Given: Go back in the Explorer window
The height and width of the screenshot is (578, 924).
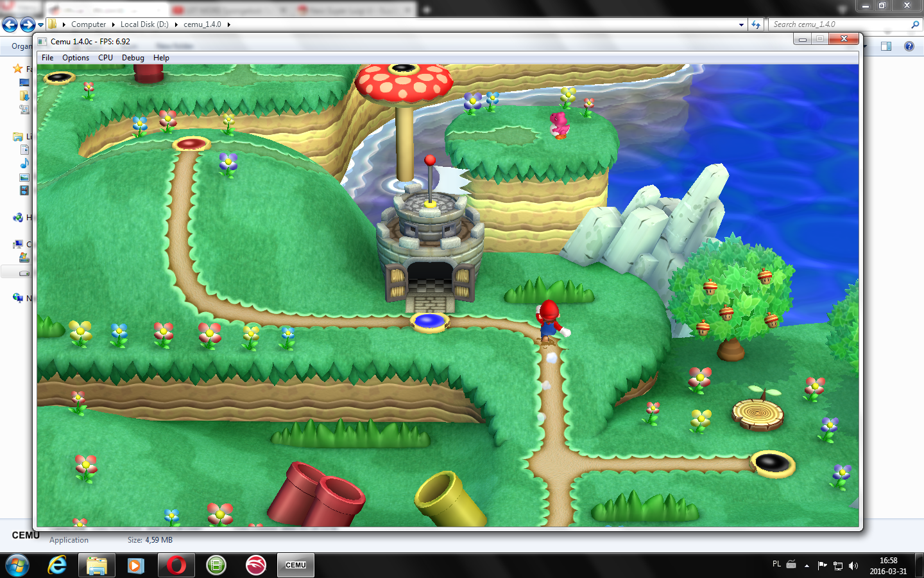Looking at the screenshot, I should [10, 24].
